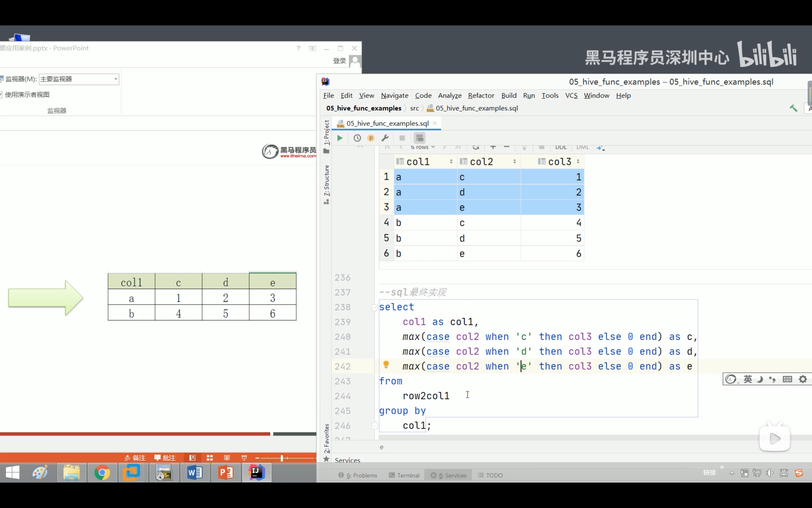812x508 pixels.
Task: Click PowerPoint ribbon display options icon
Action: 312,48
